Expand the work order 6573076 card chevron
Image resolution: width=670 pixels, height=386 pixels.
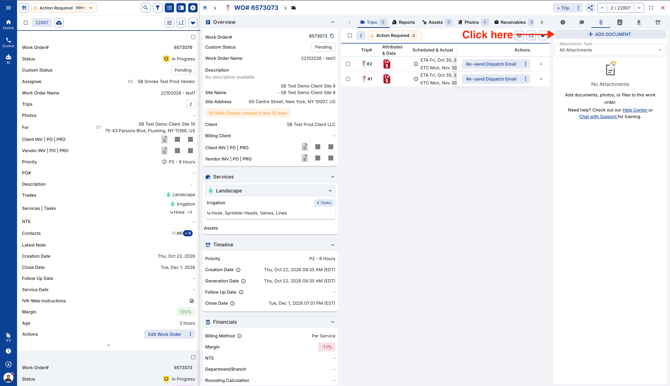108,345
